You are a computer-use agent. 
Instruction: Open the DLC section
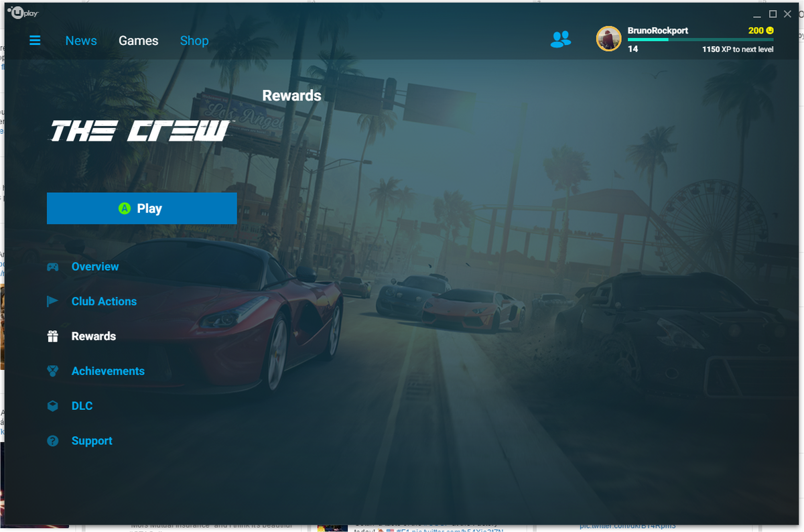tap(82, 406)
